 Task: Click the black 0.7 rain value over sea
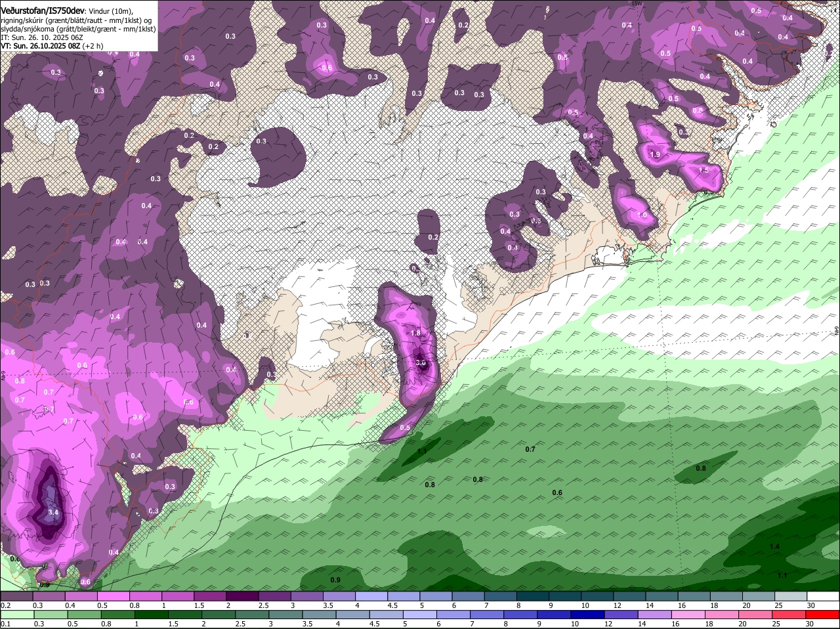click(530, 449)
